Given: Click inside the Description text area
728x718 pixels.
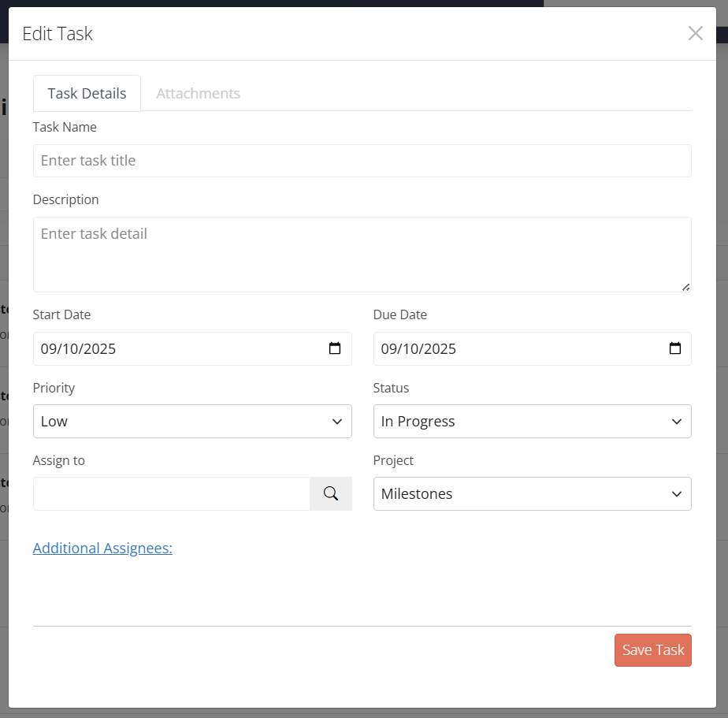Looking at the screenshot, I should pos(362,254).
